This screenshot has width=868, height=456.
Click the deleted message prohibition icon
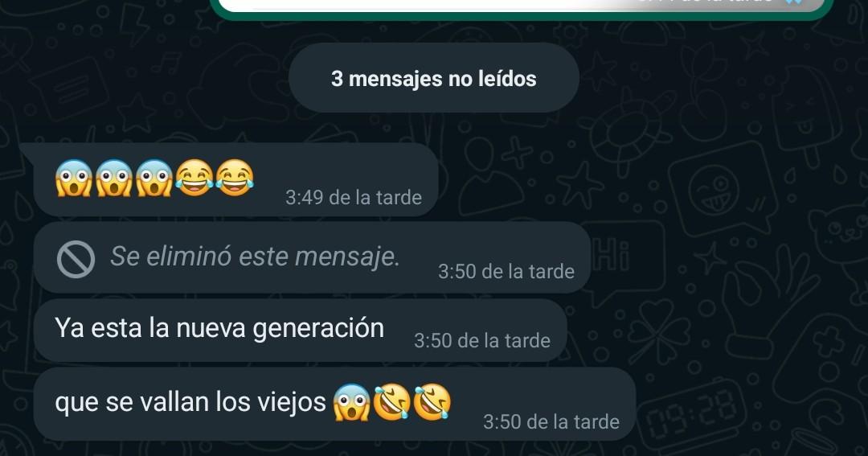click(x=76, y=259)
